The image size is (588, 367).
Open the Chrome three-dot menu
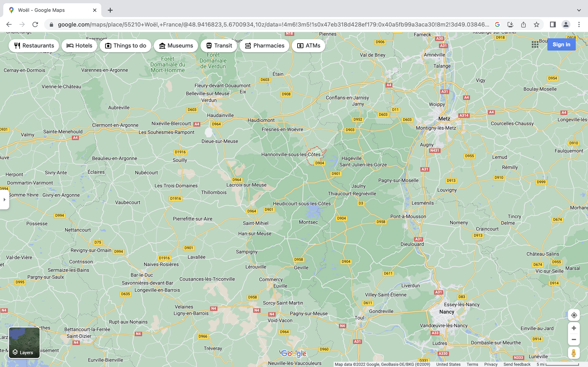tap(579, 24)
